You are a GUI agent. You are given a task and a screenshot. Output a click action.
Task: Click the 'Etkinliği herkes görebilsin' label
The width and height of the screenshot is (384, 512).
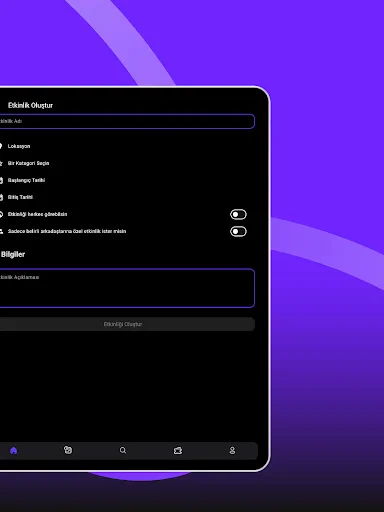37,214
